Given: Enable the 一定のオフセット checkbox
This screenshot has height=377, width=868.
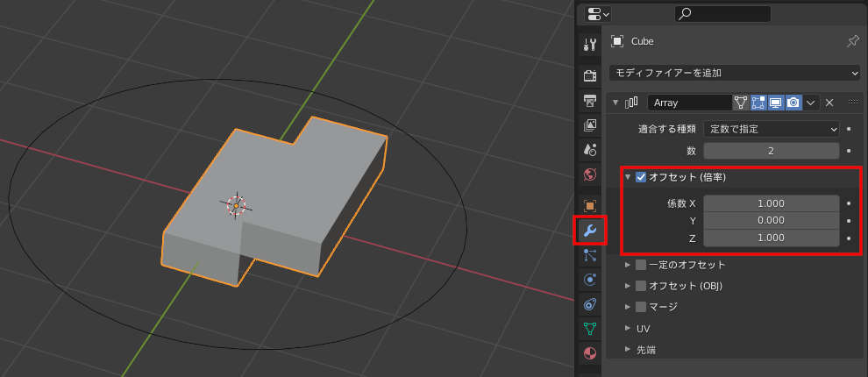Looking at the screenshot, I should click(x=641, y=265).
